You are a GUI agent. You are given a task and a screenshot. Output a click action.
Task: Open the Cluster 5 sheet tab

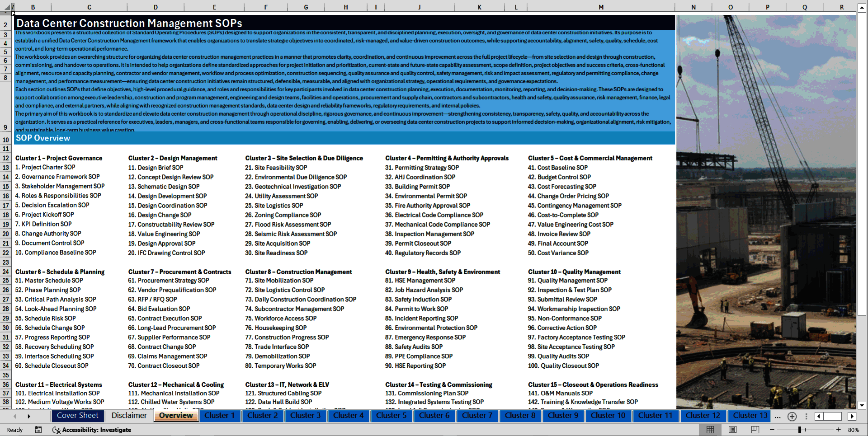pyautogui.click(x=392, y=415)
